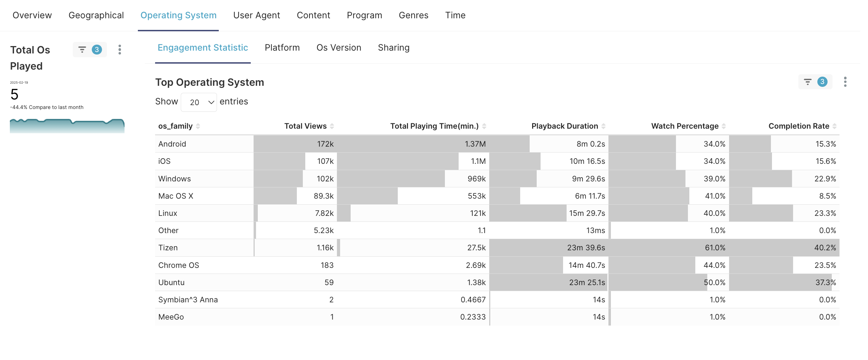This screenshot has width=868, height=360.
Task: Open kebab menu of Top Operating System table
Action: (845, 82)
